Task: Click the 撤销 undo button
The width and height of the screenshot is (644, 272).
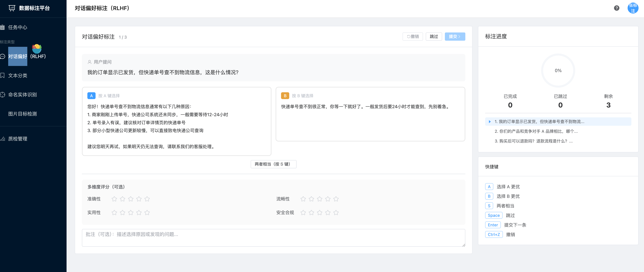Action: pyautogui.click(x=412, y=37)
